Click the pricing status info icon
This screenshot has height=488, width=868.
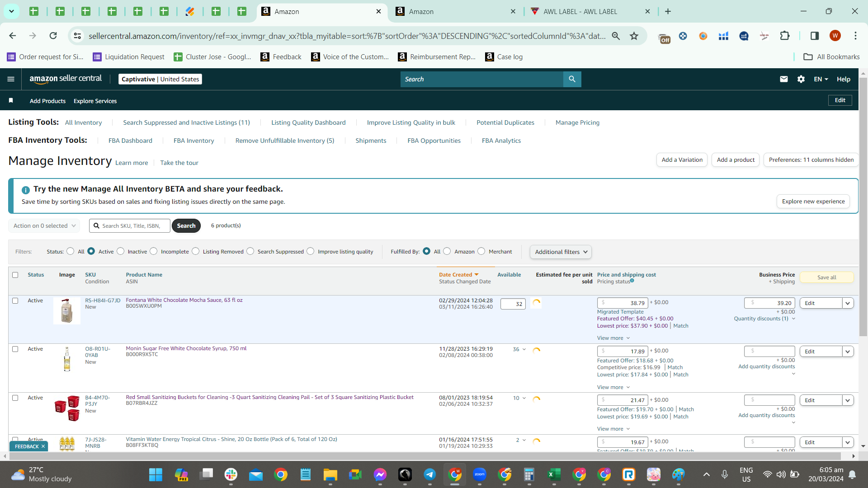pos(632,281)
